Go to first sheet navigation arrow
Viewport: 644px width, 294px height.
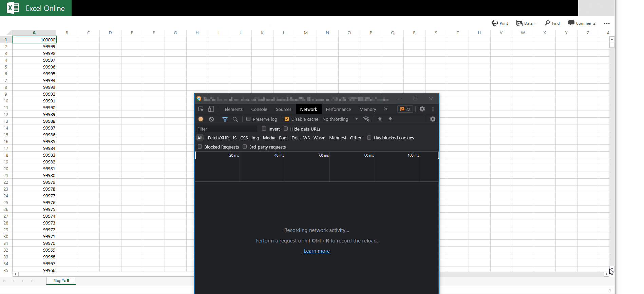[x=4, y=281]
